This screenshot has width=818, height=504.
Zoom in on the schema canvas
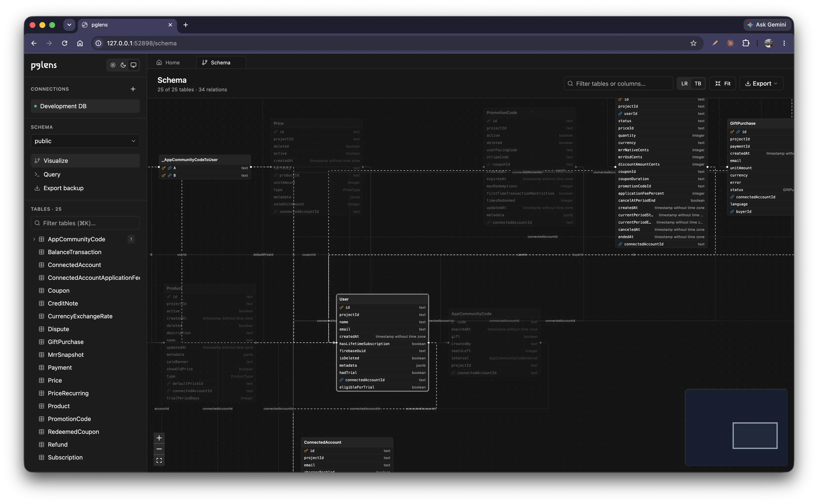pos(159,438)
